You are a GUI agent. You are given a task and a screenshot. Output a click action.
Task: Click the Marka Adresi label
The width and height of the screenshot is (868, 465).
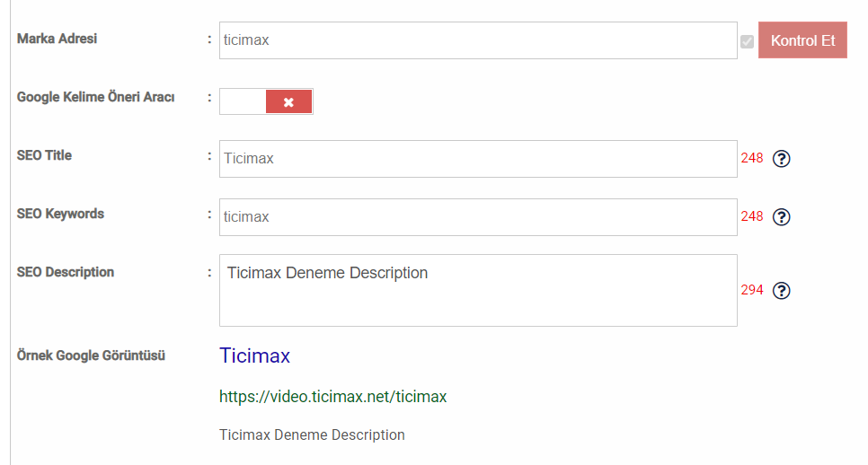coord(57,39)
